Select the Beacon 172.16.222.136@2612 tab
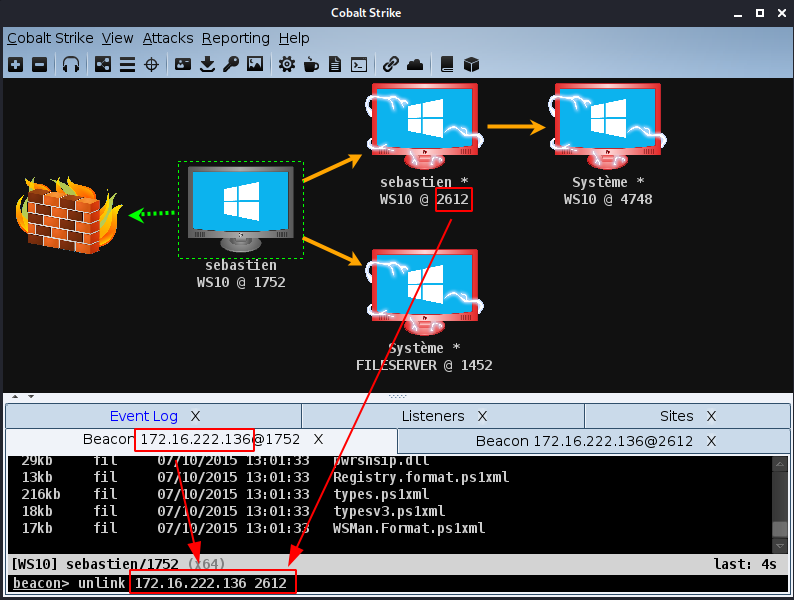This screenshot has height=600, width=794. pyautogui.click(x=583, y=441)
